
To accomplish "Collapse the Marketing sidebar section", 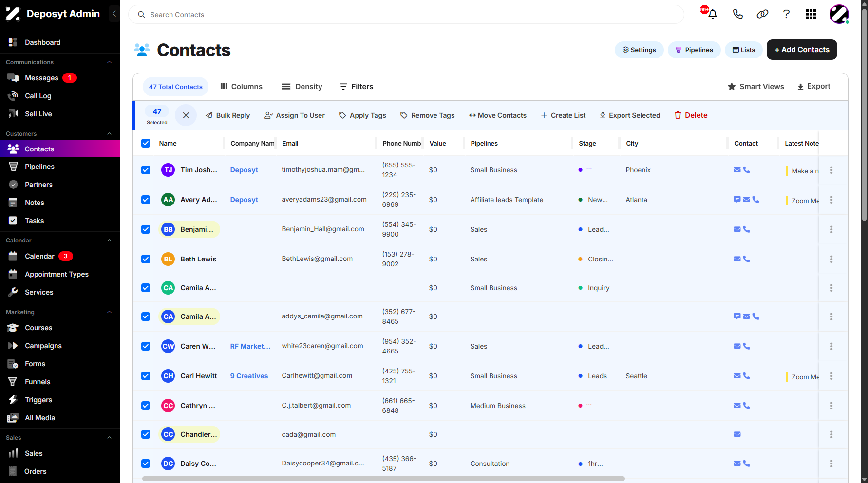I will coord(109,312).
